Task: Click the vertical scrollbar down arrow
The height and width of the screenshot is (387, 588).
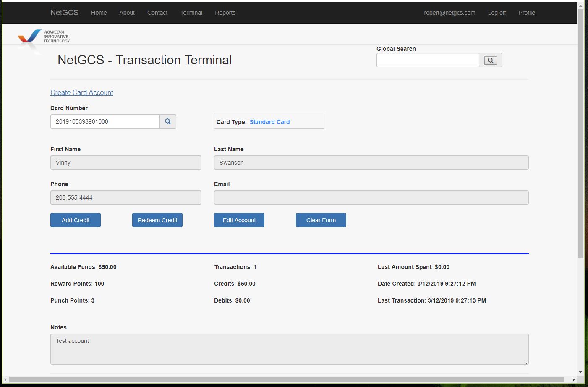Action: (x=580, y=372)
